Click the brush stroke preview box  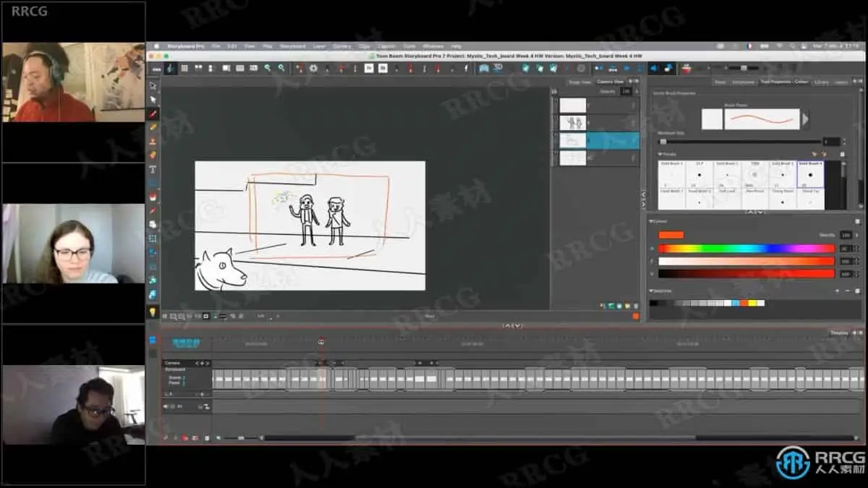pos(762,119)
